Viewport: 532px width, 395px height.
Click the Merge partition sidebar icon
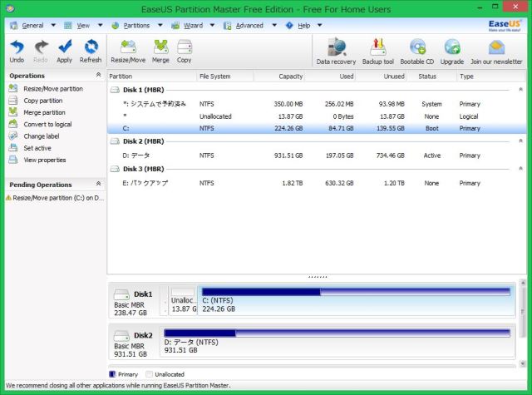pyautogui.click(x=13, y=111)
